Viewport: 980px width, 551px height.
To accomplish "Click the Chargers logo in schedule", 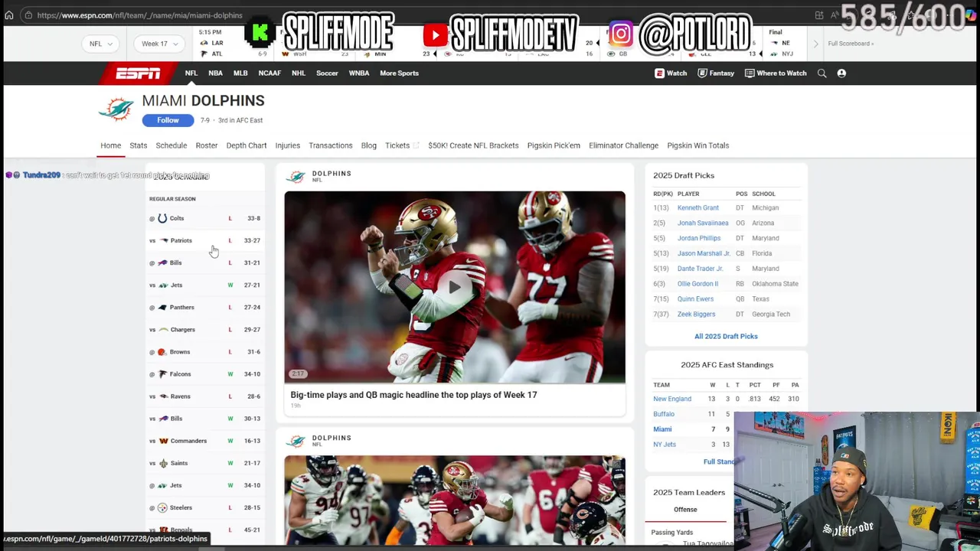I will coord(163,330).
